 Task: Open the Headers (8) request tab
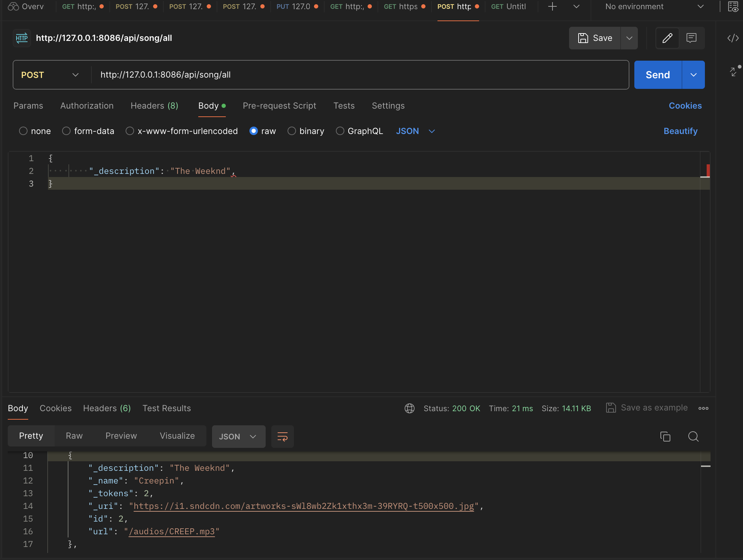click(x=154, y=106)
